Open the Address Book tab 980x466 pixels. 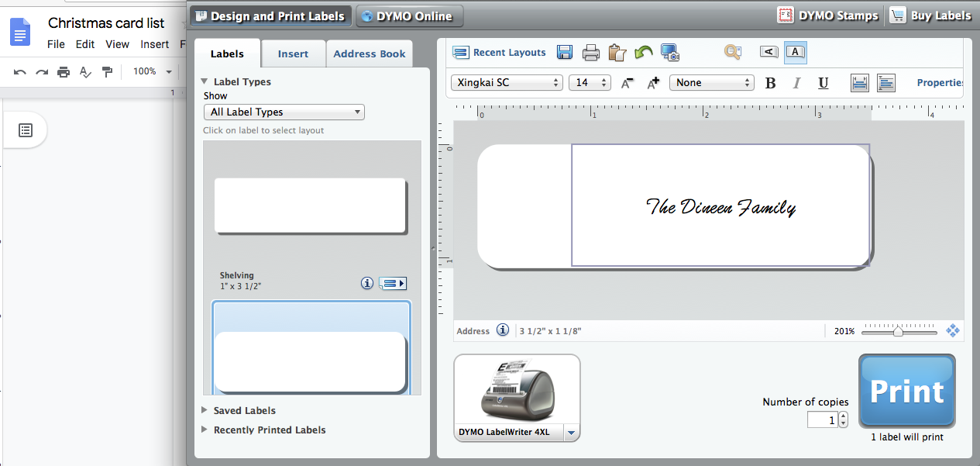point(370,54)
